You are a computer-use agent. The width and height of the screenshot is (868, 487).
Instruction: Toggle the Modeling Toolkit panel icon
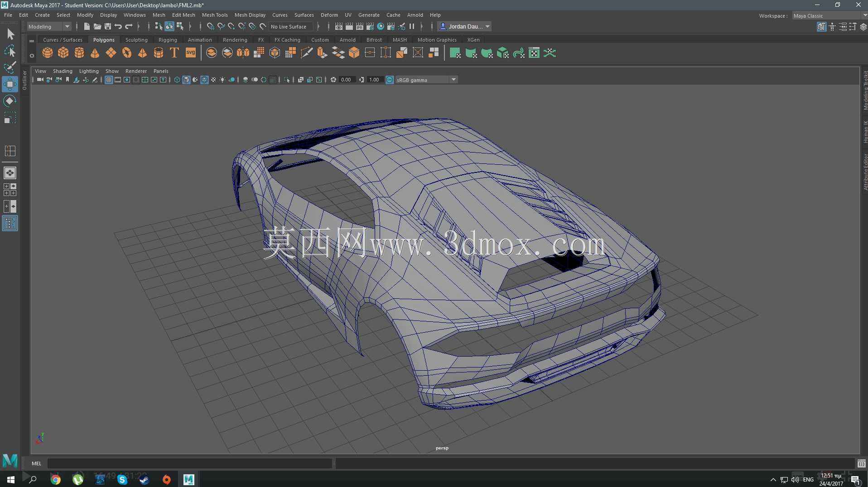[x=821, y=27]
